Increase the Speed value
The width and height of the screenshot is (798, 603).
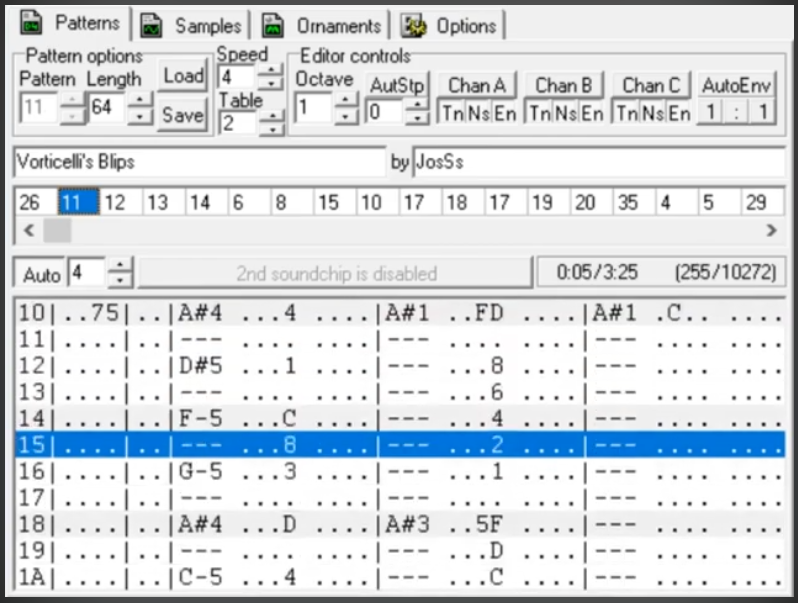pos(272,71)
